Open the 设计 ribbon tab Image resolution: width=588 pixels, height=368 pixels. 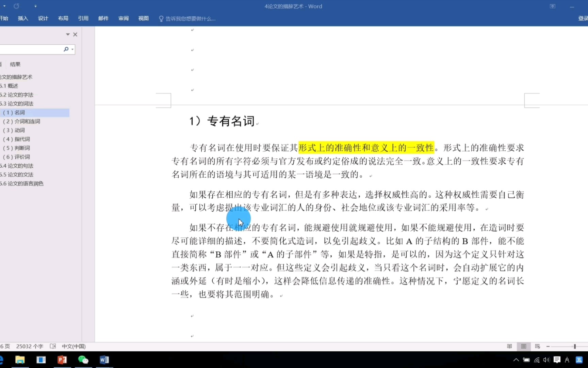43,18
